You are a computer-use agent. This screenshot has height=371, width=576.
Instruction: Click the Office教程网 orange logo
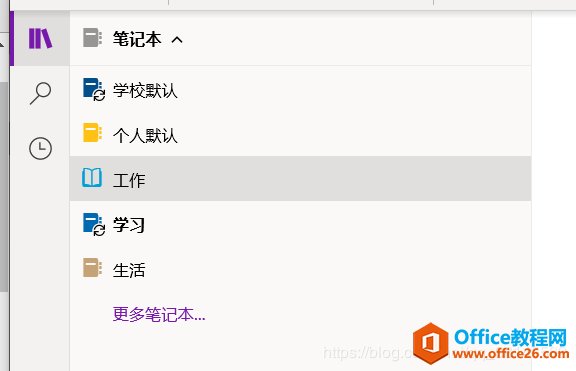pos(431,343)
